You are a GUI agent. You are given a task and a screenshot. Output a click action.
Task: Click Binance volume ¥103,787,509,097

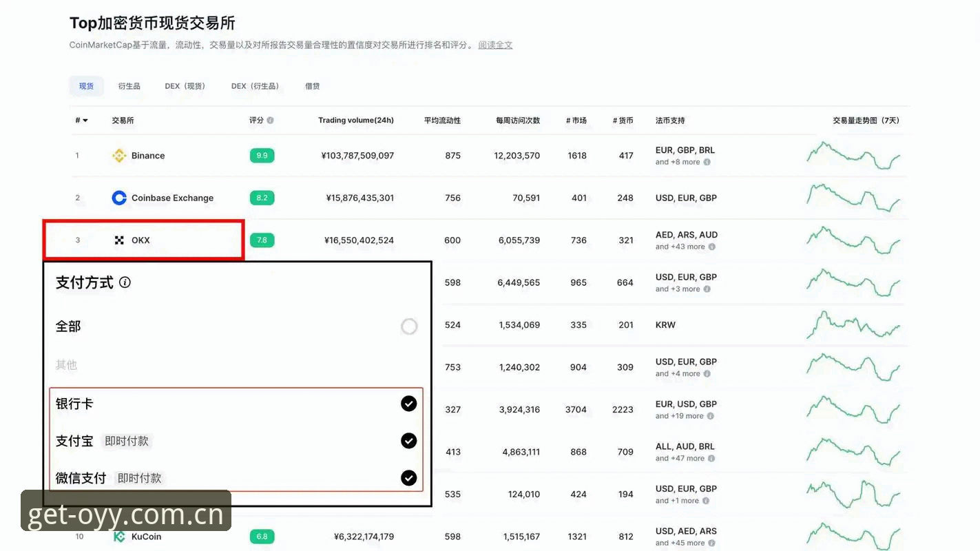tap(357, 156)
